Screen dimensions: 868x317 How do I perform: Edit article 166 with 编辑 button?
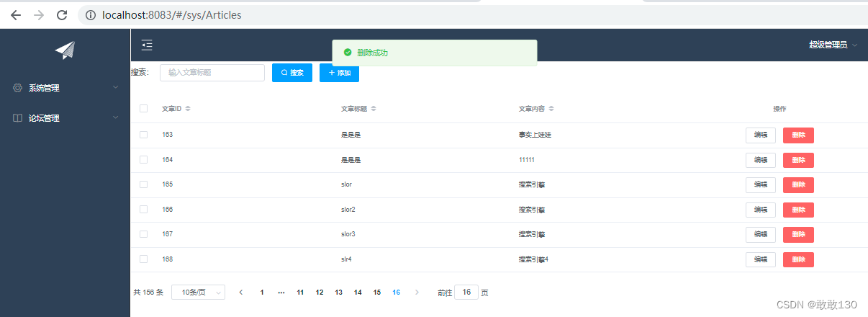[x=761, y=210]
